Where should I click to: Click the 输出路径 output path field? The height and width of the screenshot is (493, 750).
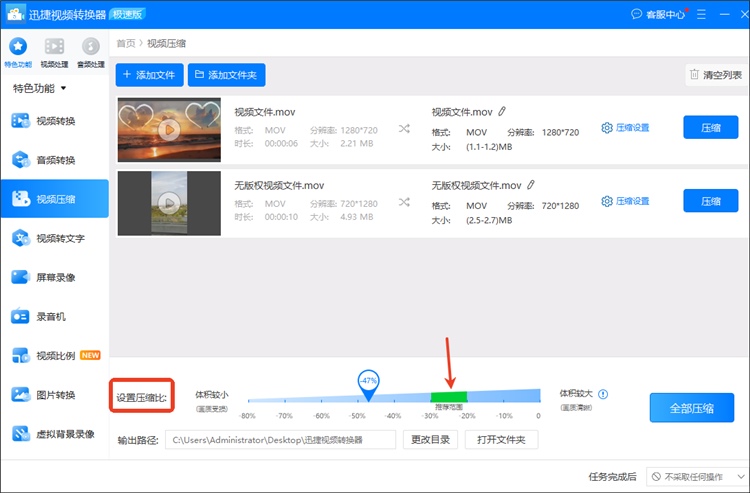[280, 440]
